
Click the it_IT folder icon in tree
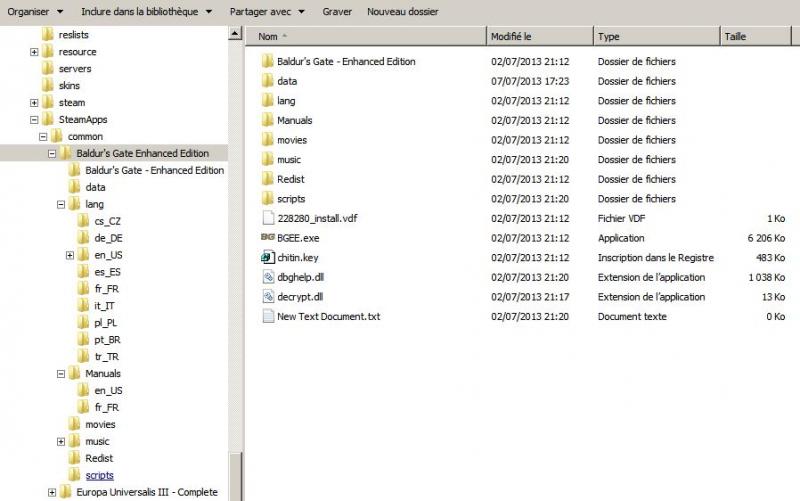coord(83,305)
